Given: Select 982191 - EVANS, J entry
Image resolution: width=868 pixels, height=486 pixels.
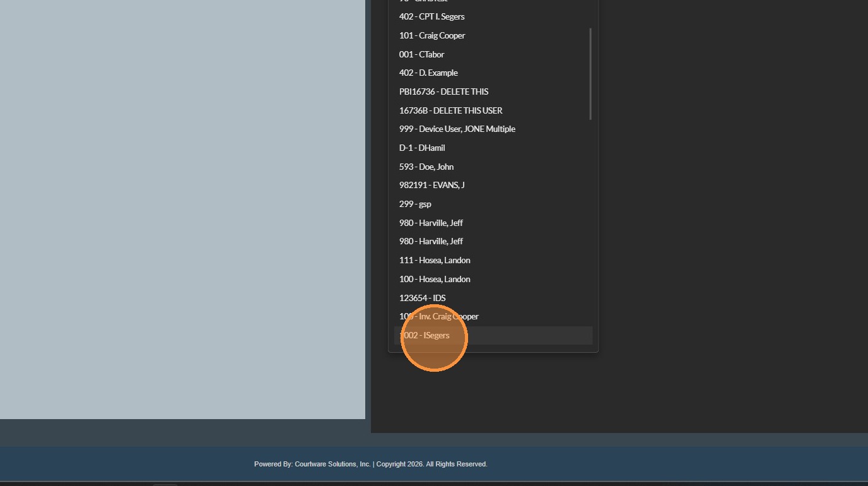Looking at the screenshot, I should (x=493, y=186).
